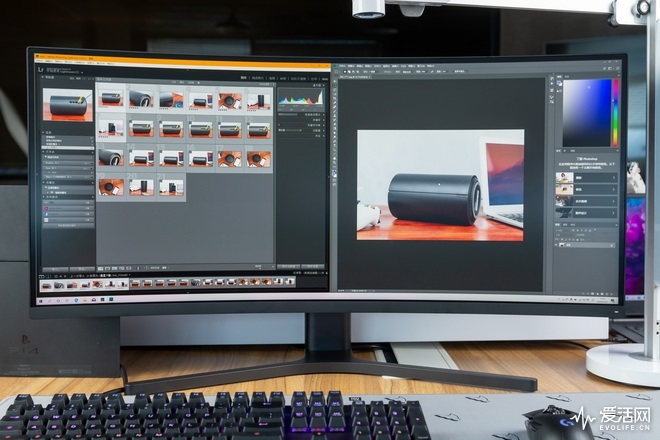Open the File menu in Photoshop
660x440 pixels.
[x=342, y=66]
